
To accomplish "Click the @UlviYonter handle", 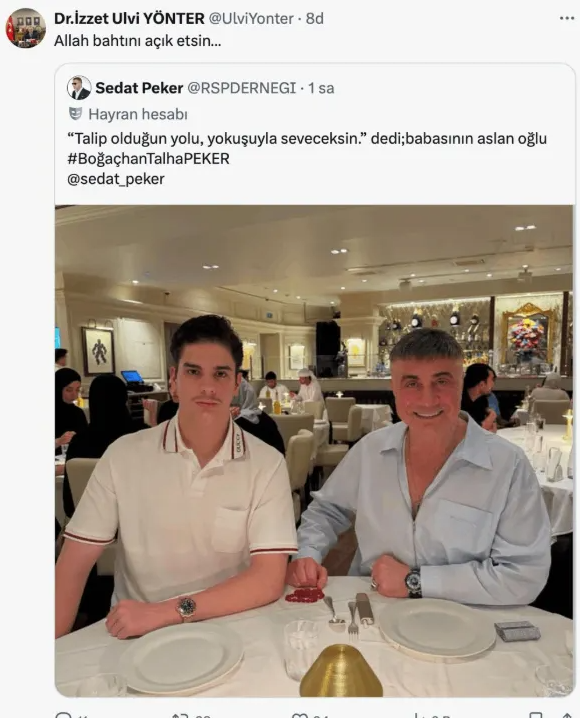I will point(251,18).
